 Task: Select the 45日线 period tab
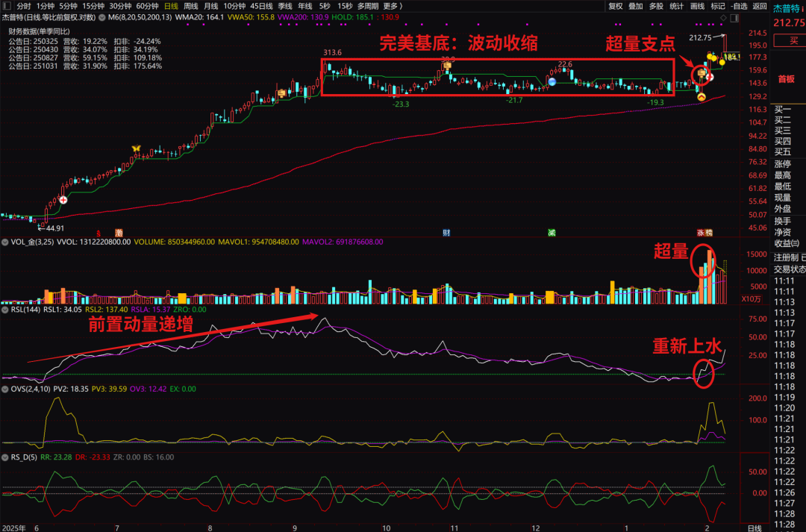262,6
